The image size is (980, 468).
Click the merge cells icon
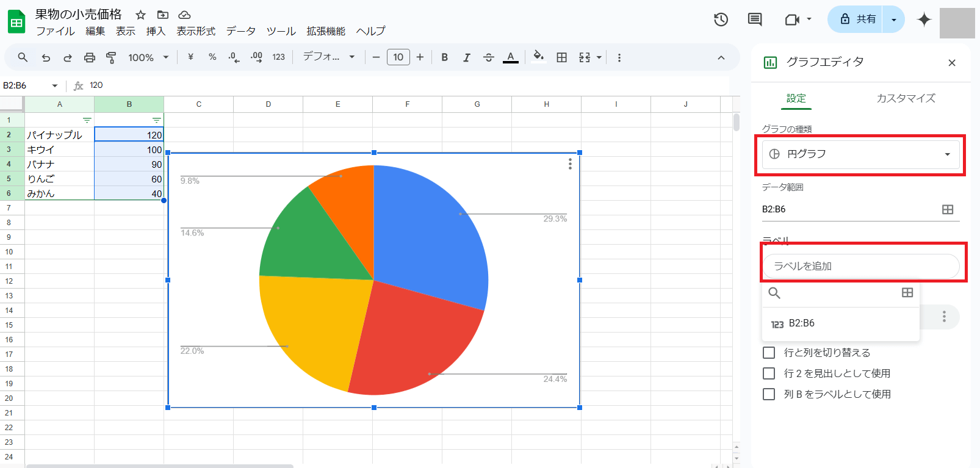(585, 57)
